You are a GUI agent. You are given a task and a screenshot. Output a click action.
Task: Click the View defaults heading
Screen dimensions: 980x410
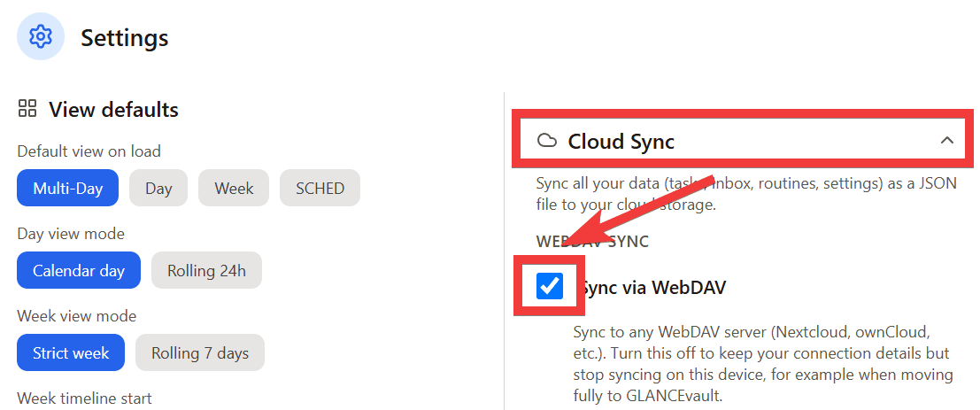[113, 110]
